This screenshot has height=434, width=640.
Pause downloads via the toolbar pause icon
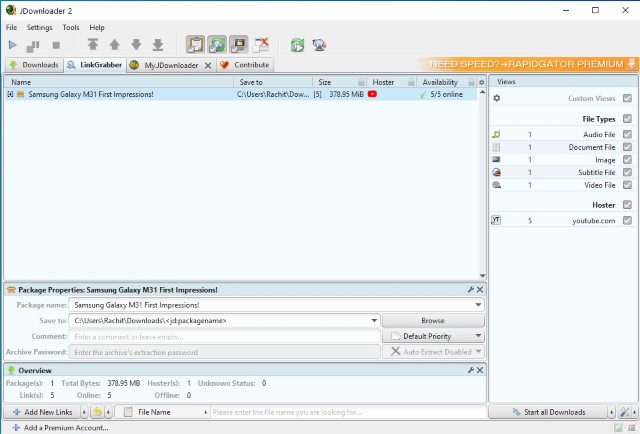33,46
